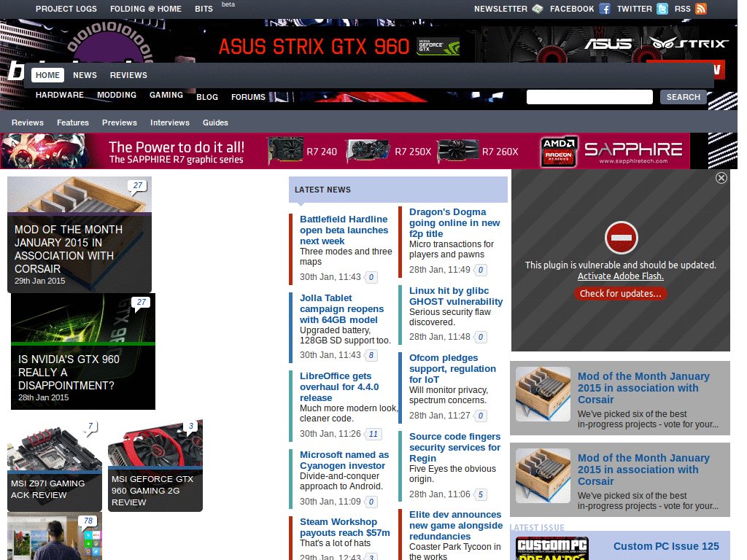The height and width of the screenshot is (560, 747).
Task: Open the HARDWARE section
Action: 60,95
